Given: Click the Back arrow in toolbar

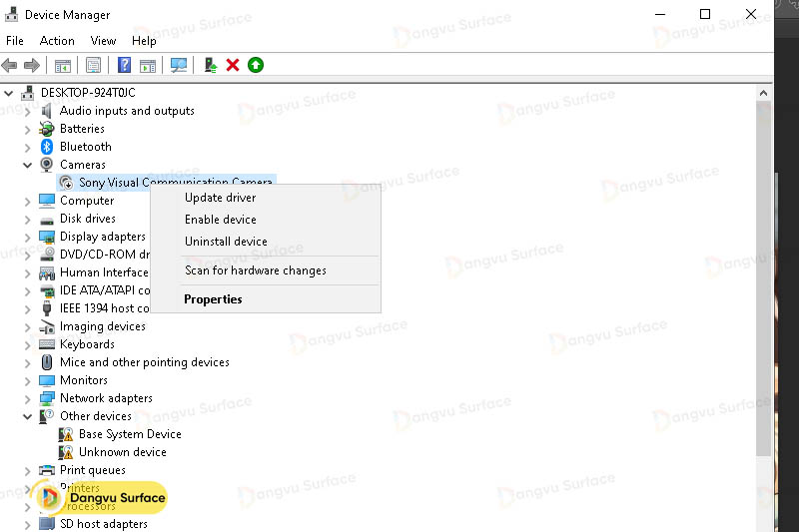Looking at the screenshot, I should [9, 65].
